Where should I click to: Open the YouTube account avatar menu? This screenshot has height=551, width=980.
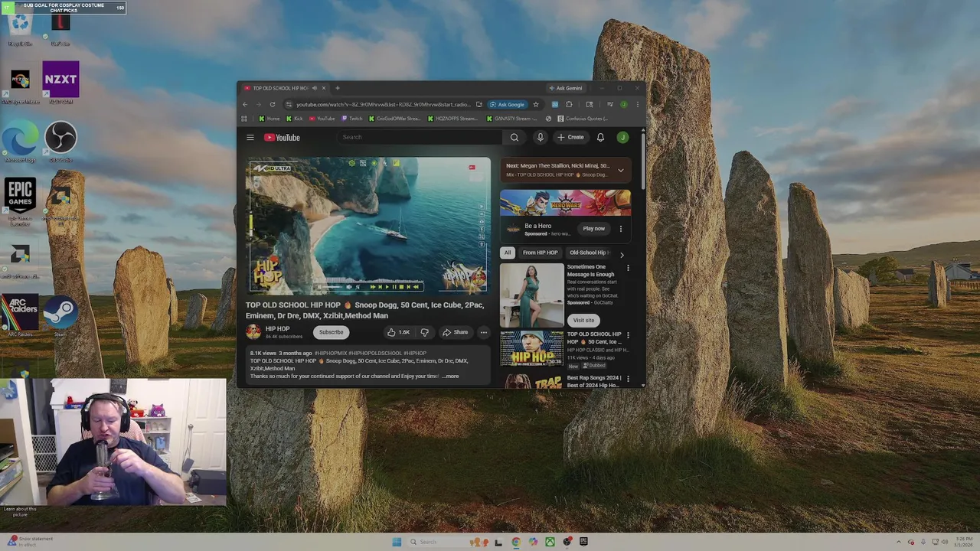[x=622, y=137]
